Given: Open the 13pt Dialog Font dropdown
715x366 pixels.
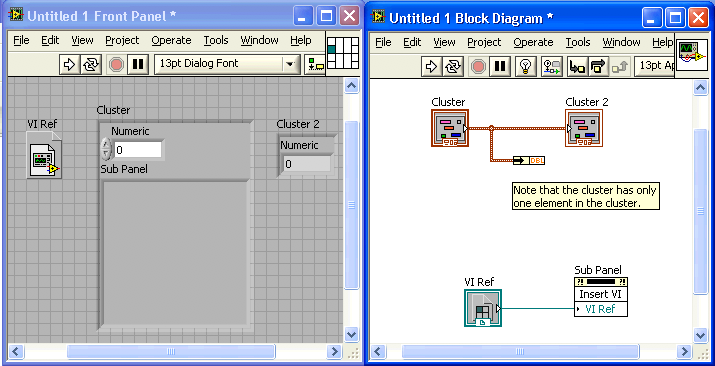Looking at the screenshot, I should click(x=227, y=64).
